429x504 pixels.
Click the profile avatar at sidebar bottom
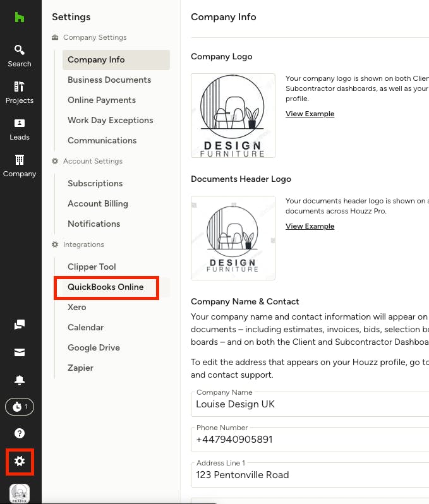coord(20,493)
